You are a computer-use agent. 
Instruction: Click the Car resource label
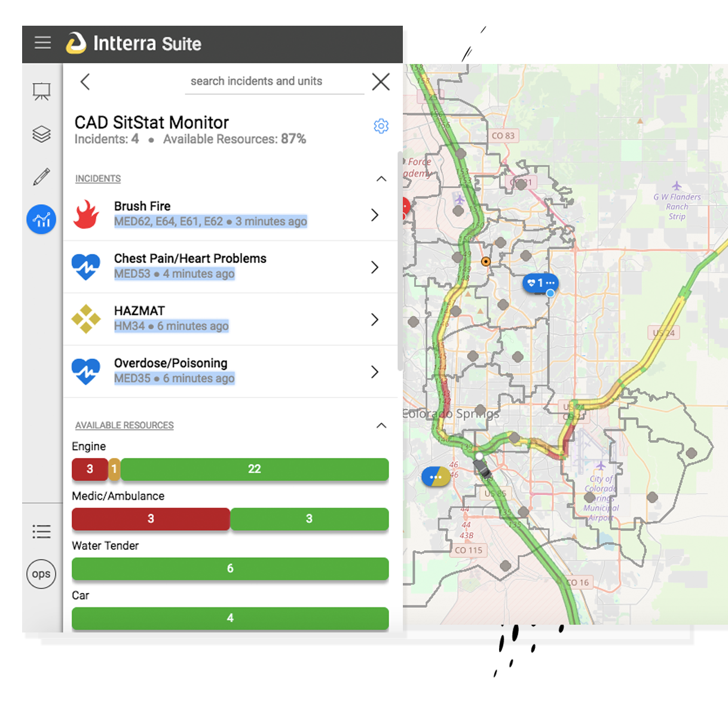[81, 595]
